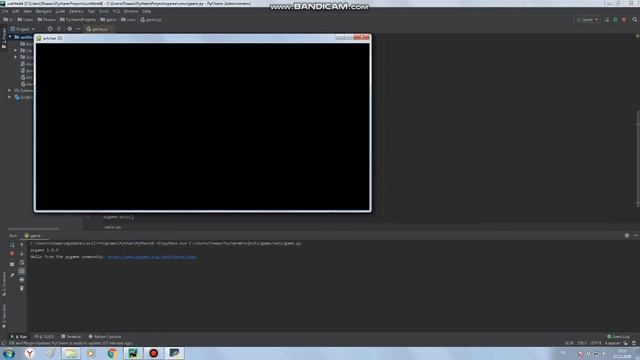640x360 pixels.
Task: Open the File menu
Action: tap(5, 11)
